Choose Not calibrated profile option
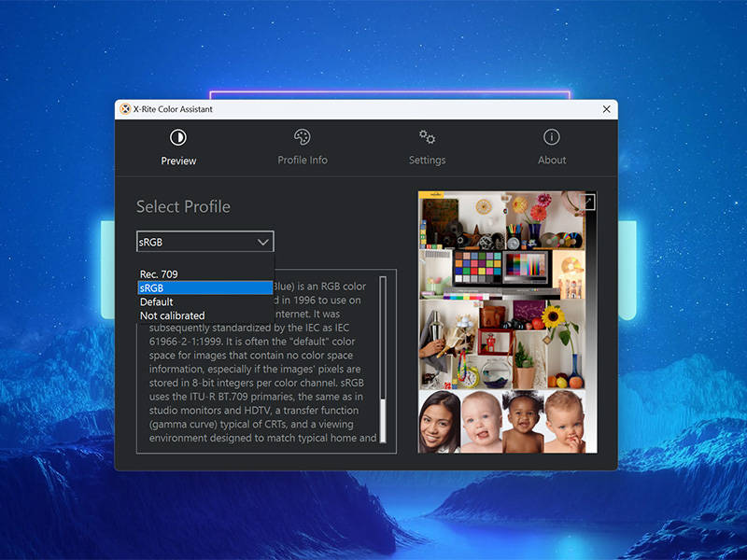Image resolution: width=747 pixels, height=560 pixels. click(x=205, y=315)
